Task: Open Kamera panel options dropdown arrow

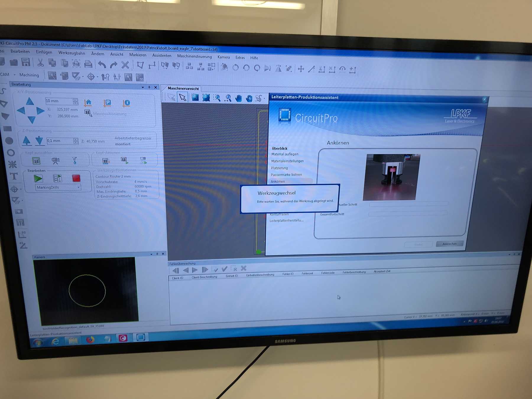Action: click(x=151, y=254)
